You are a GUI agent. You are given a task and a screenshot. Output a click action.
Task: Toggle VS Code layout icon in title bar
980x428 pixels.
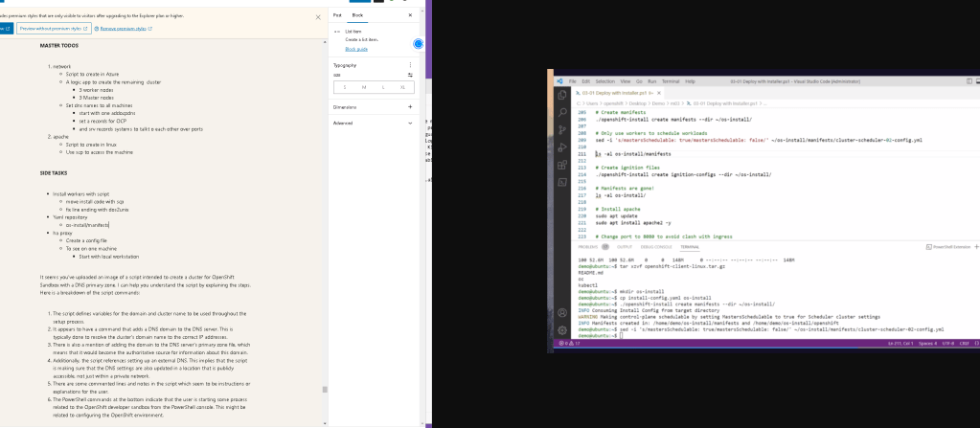click(x=969, y=81)
